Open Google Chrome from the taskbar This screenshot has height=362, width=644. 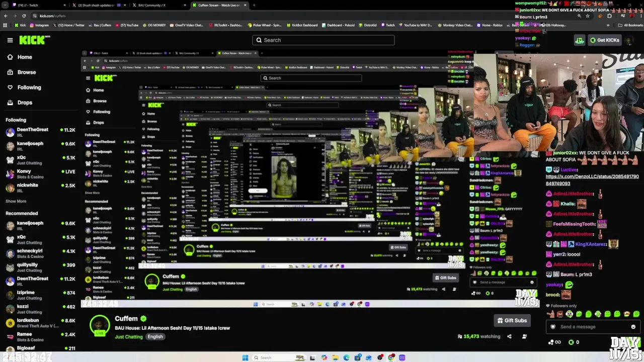click(391, 357)
